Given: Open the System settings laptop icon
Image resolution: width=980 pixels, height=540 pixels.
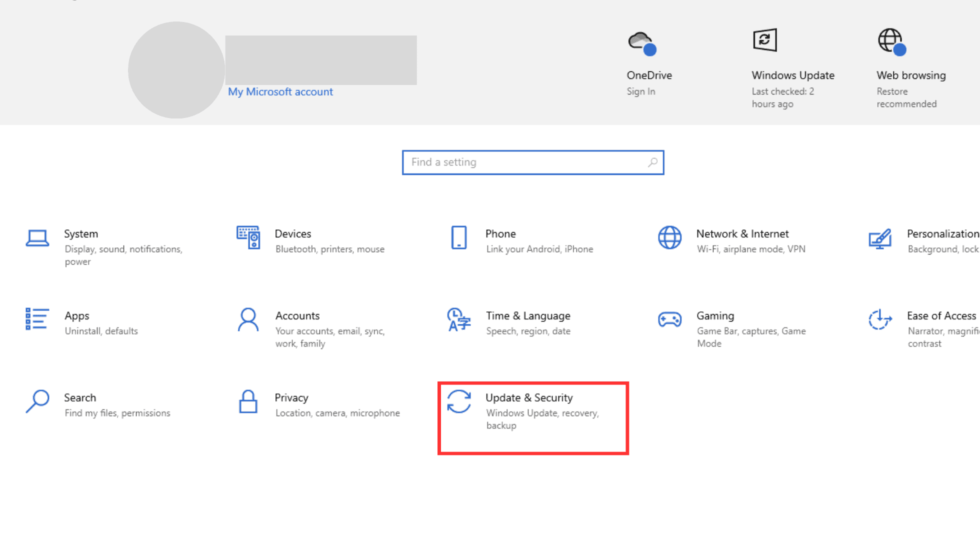Looking at the screenshot, I should pyautogui.click(x=37, y=238).
